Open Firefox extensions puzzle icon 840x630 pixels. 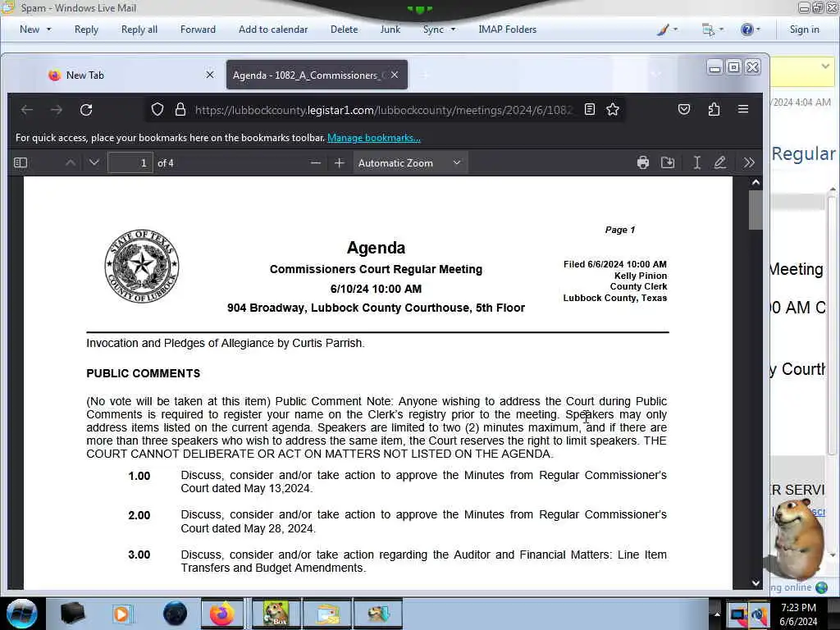[714, 109]
